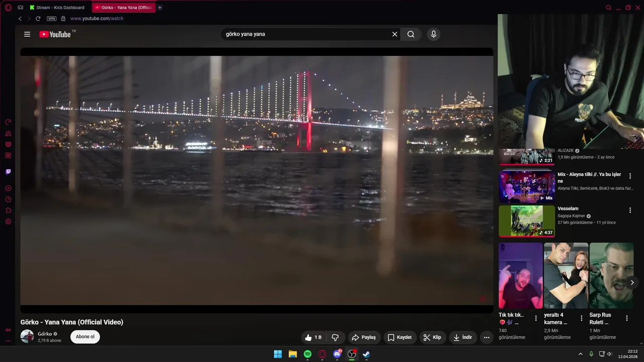
Task: Open options for Tık tık tık Short
Action: coord(536,318)
